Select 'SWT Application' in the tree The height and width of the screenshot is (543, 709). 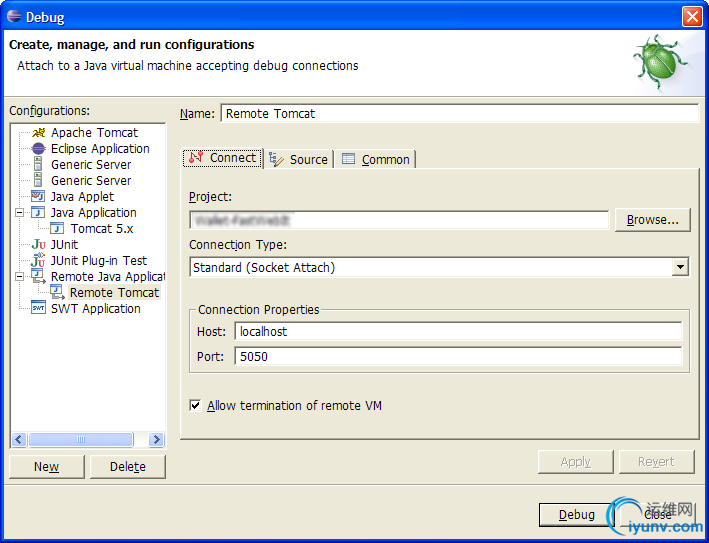(x=95, y=308)
